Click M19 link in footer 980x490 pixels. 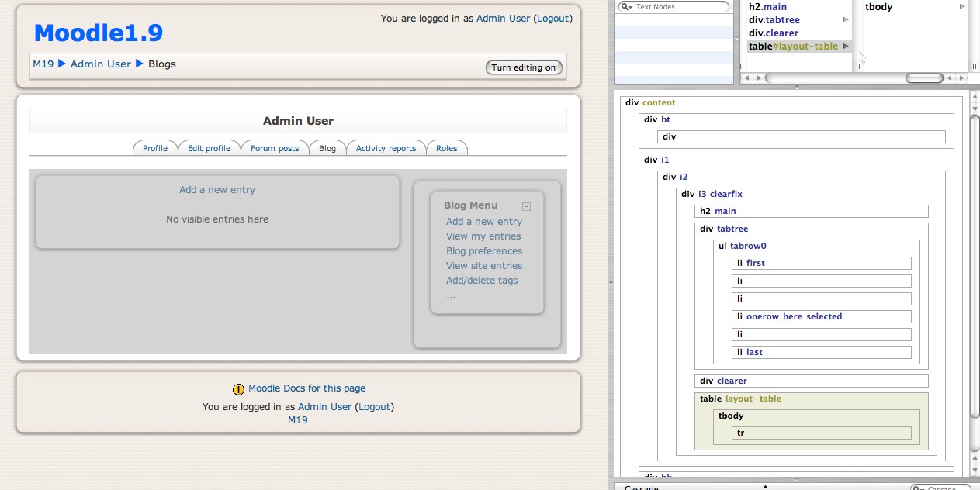click(x=298, y=419)
